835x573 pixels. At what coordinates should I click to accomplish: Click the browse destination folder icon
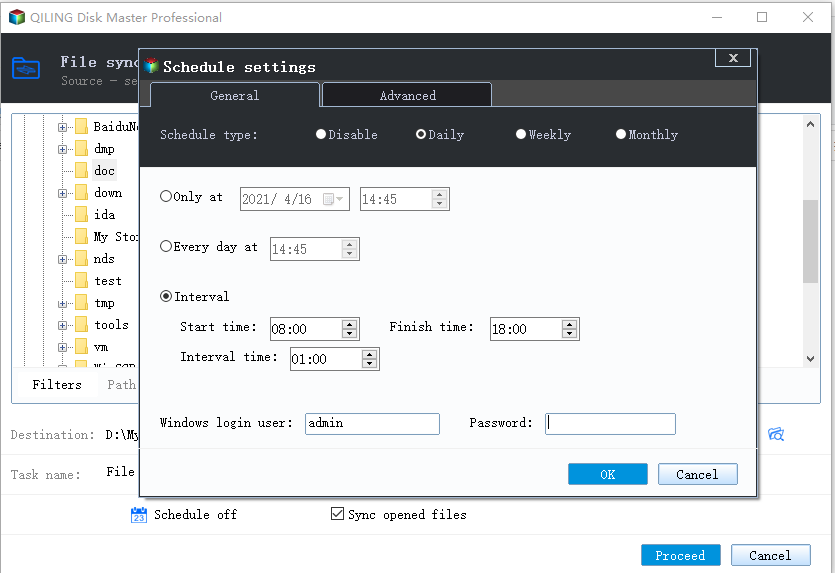pyautogui.click(x=776, y=434)
